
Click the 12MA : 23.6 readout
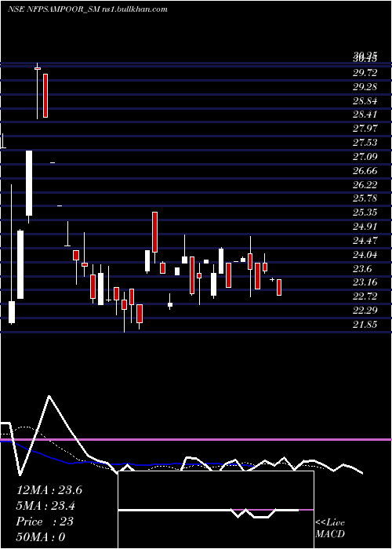tap(49, 490)
